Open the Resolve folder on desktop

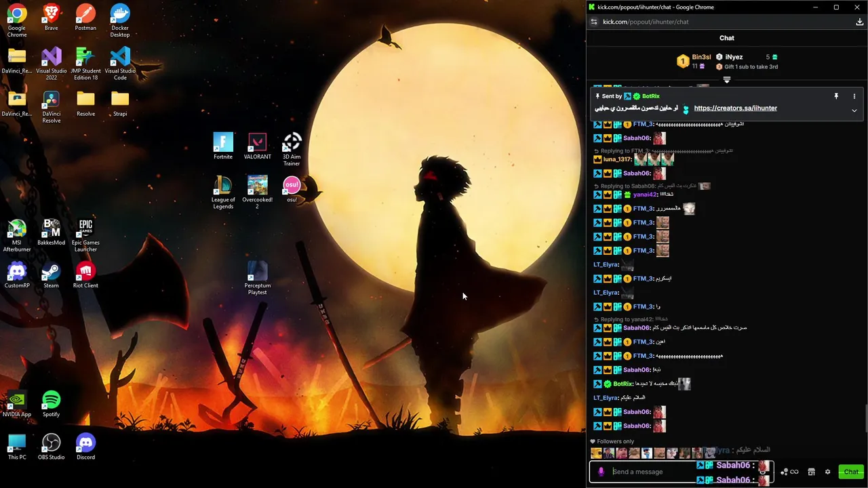click(x=85, y=103)
